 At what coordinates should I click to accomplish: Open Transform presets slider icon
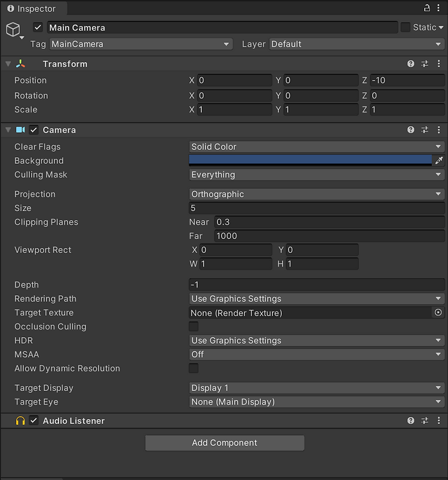coord(425,64)
